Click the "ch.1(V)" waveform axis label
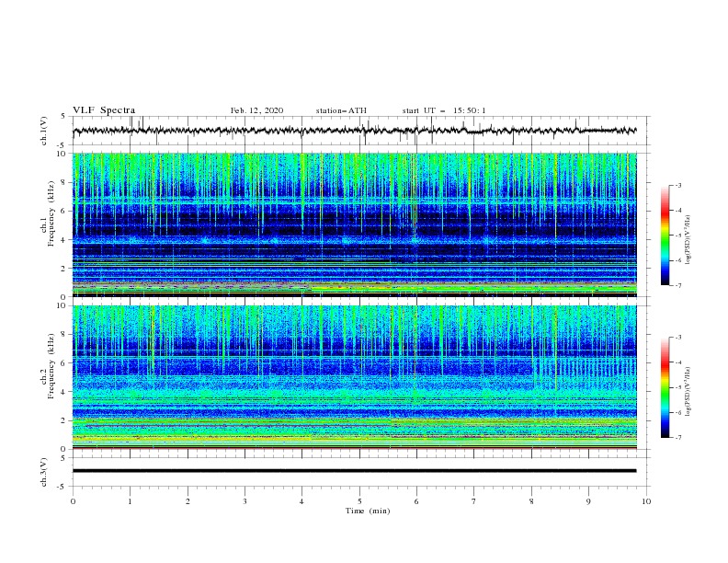Image resolution: width=728 pixels, height=563 pixels. [44, 131]
